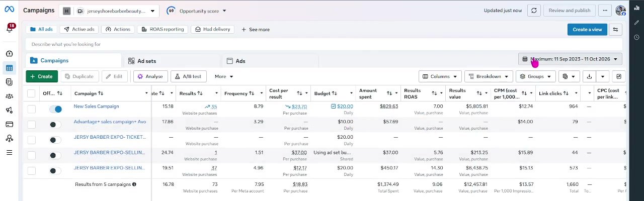This screenshot has width=644, height=201.
Task: Tick the select-all campaigns checkbox
Action: 31,93
